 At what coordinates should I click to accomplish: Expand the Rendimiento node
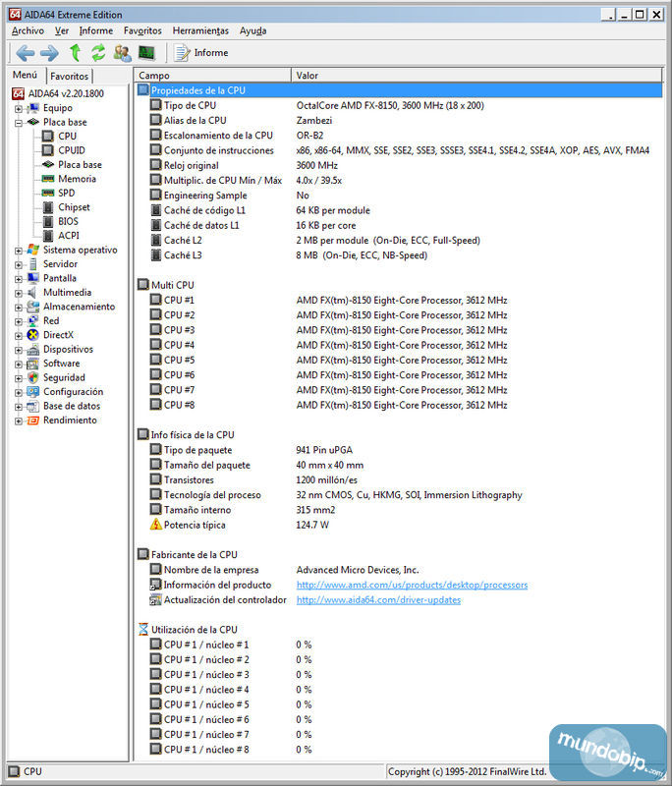click(x=19, y=421)
